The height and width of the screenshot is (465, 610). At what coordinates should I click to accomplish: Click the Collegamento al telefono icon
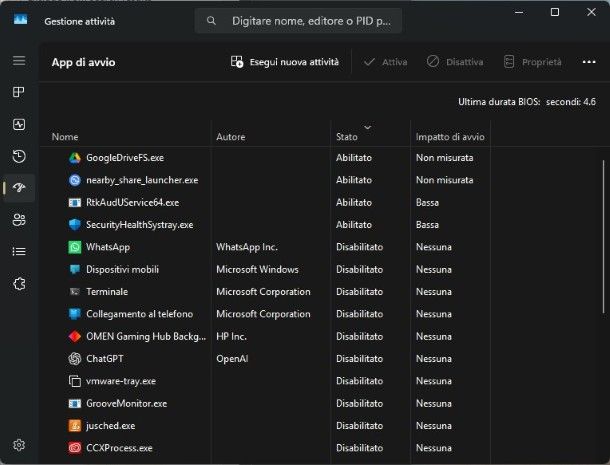click(x=75, y=314)
